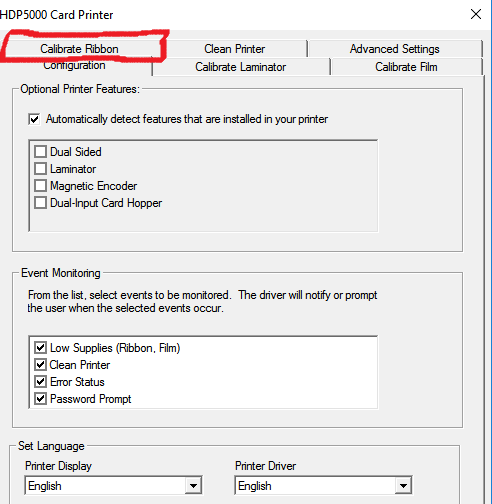Toggle automatic detection of installed printer features
The image size is (492, 504).
pos(34,119)
